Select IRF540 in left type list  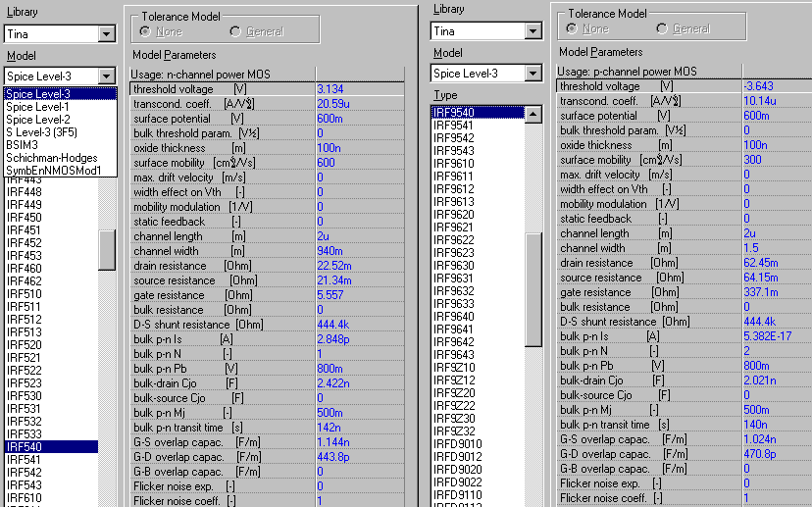[x=51, y=446]
